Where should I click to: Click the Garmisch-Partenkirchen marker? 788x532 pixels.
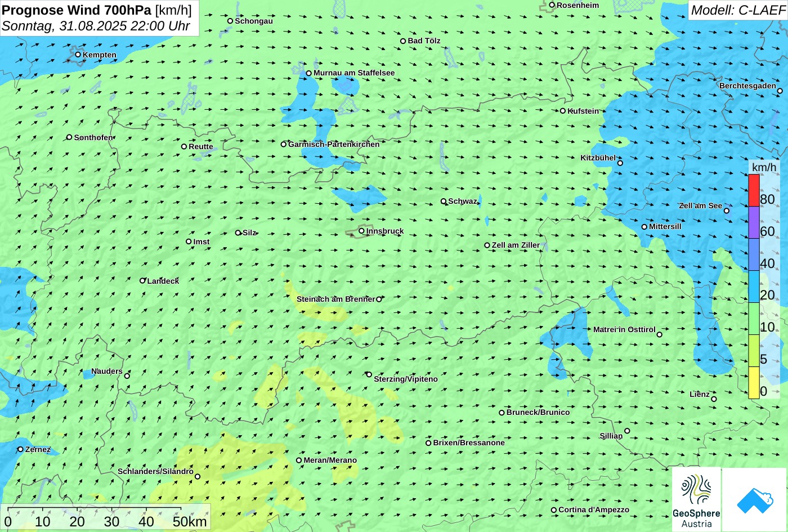tap(284, 144)
